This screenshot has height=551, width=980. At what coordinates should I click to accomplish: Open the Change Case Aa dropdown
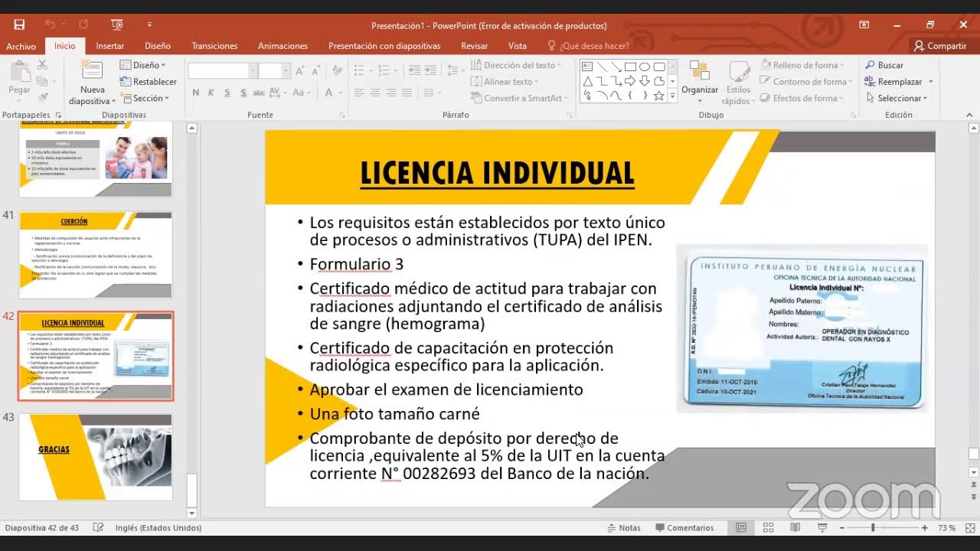[300, 93]
